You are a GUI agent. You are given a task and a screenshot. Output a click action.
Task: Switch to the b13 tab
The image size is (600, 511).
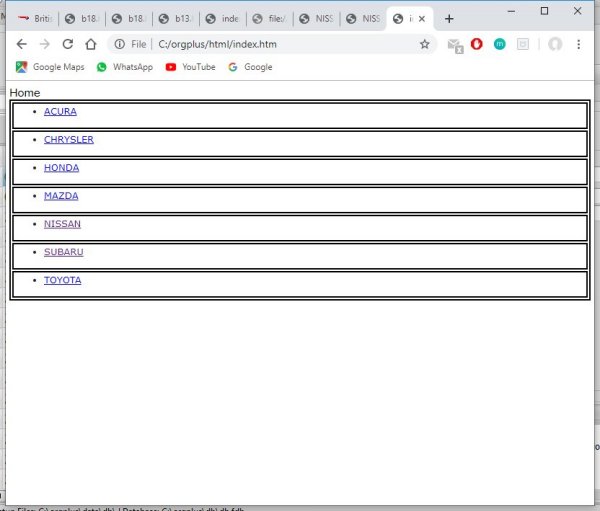coord(176,19)
